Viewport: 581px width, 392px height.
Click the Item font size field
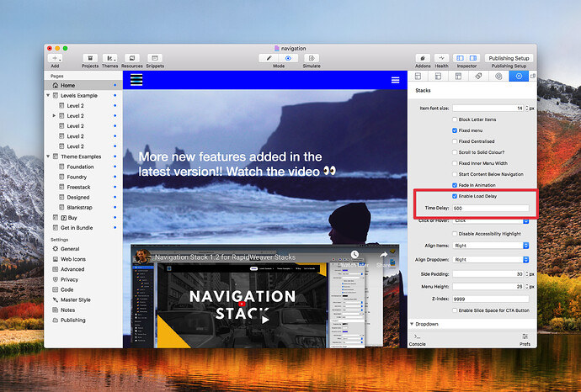tap(488, 108)
